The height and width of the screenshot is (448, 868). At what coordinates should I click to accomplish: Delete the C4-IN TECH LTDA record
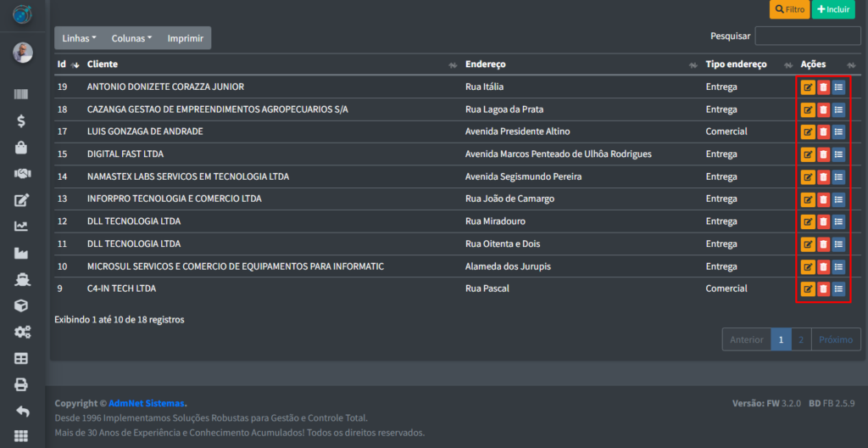click(823, 288)
